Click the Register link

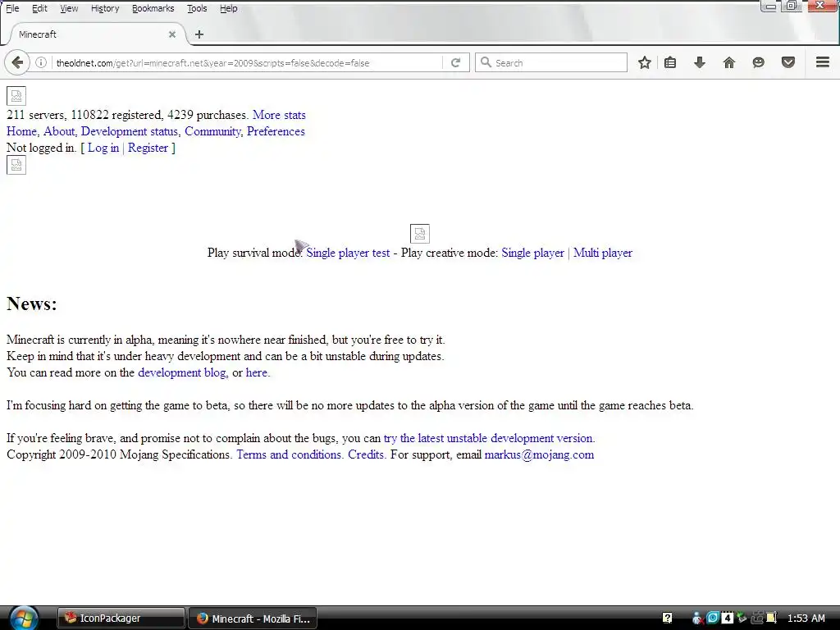tap(148, 148)
